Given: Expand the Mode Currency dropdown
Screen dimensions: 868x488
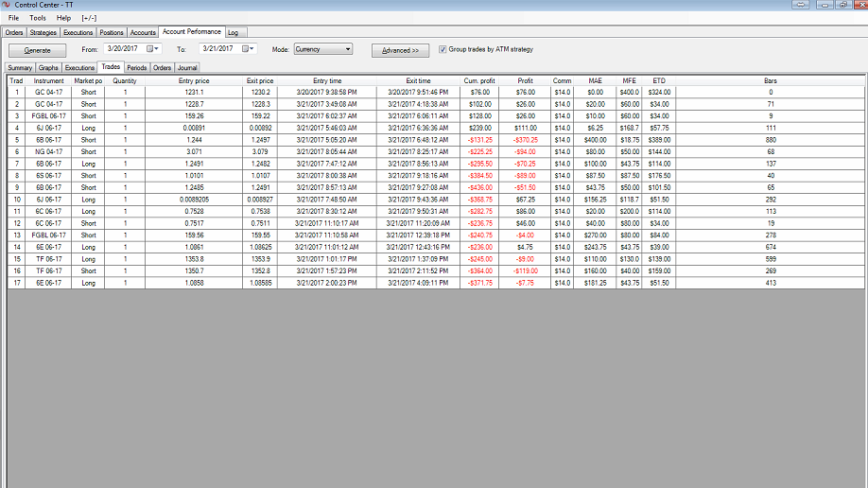Looking at the screenshot, I should click(x=348, y=49).
